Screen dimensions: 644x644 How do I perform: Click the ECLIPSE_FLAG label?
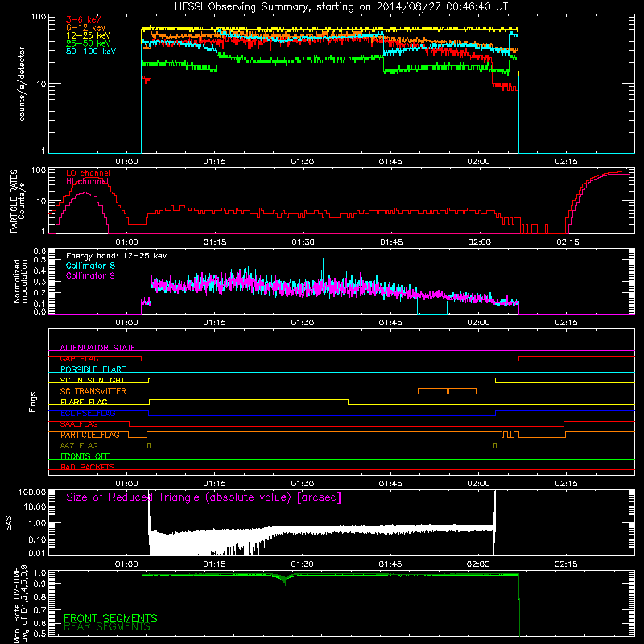click(x=88, y=413)
